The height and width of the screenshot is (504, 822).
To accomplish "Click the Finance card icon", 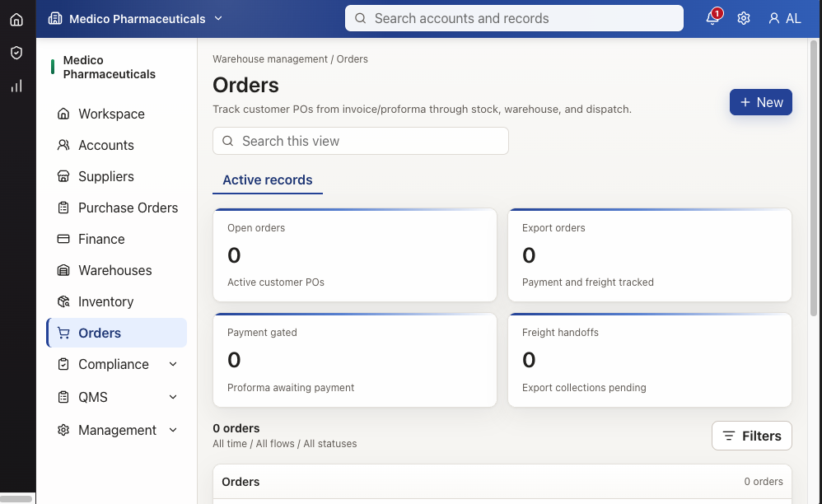I will (x=63, y=239).
